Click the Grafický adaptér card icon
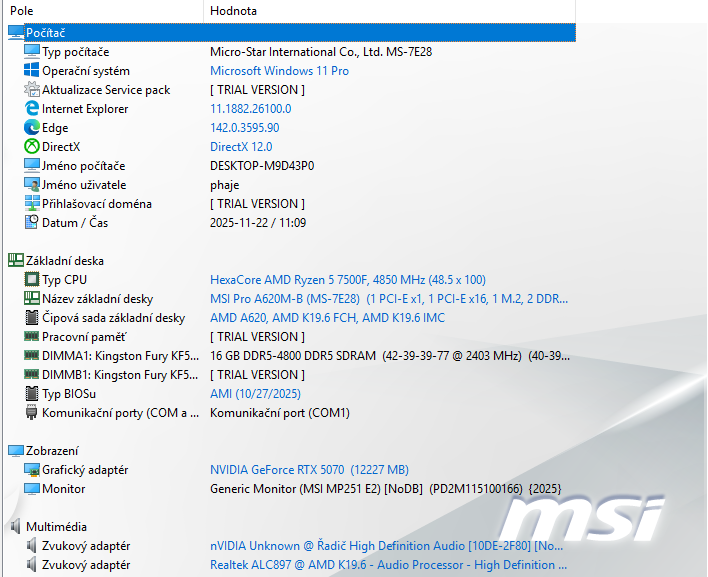Viewport: 708px width, 577px height. pos(32,470)
